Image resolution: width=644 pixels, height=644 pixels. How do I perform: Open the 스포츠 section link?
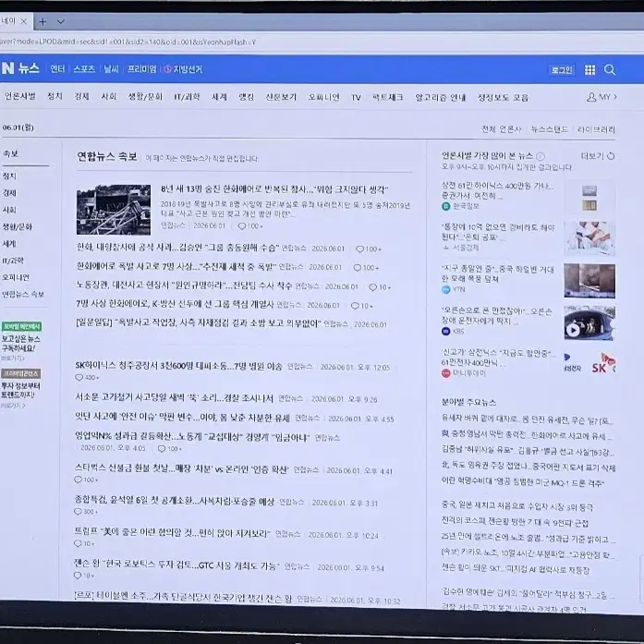point(84,68)
